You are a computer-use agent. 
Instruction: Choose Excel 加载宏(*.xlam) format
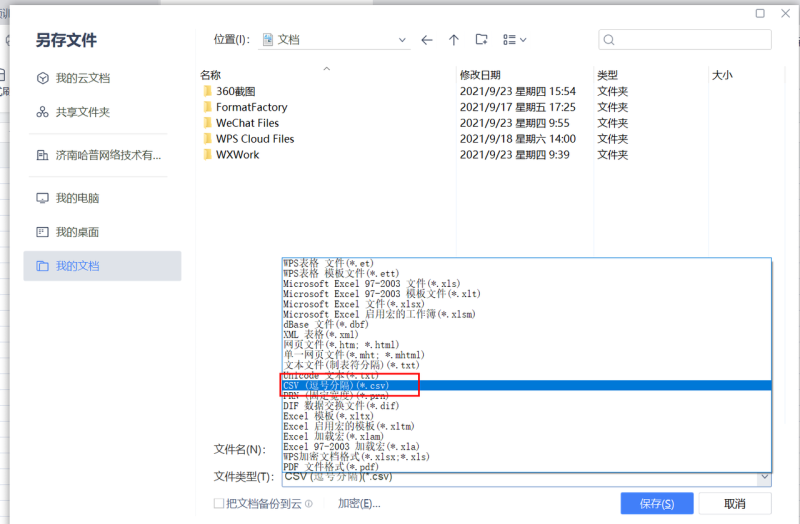[527, 436]
